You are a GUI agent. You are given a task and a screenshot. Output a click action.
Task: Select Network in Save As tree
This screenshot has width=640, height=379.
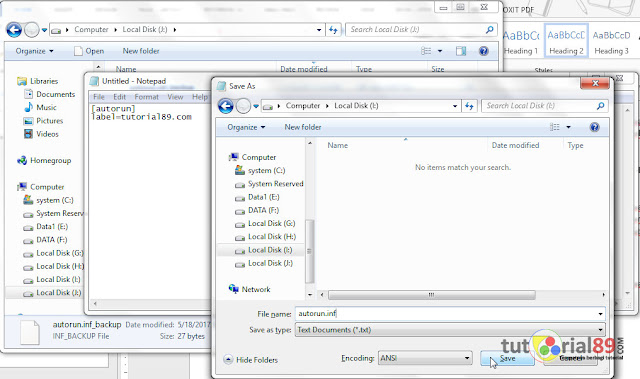[250, 289]
